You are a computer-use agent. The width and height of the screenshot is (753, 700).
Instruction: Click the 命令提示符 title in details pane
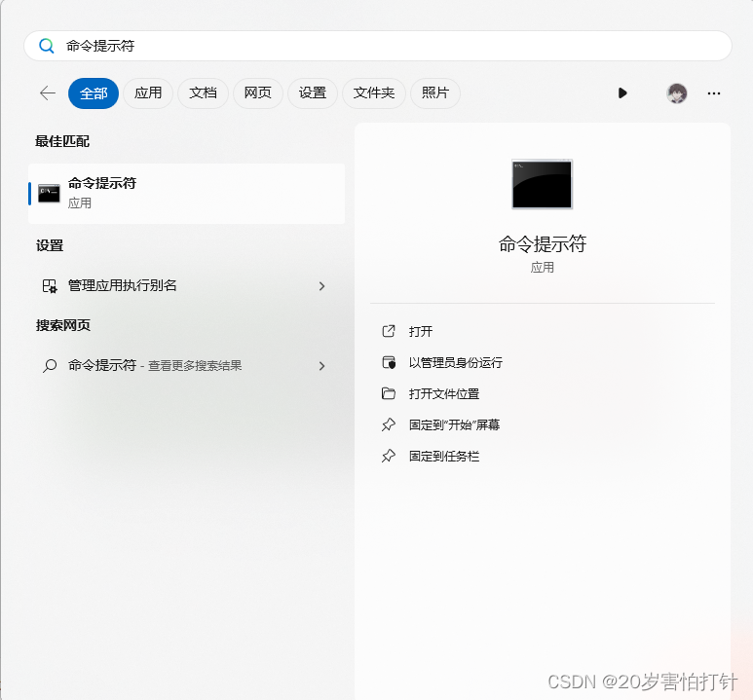pyautogui.click(x=543, y=244)
